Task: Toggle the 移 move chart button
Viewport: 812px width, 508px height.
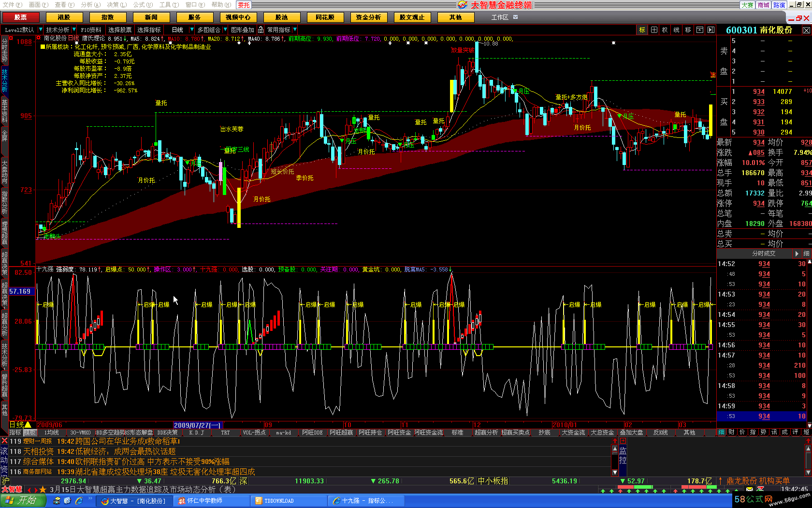Action: (x=688, y=30)
